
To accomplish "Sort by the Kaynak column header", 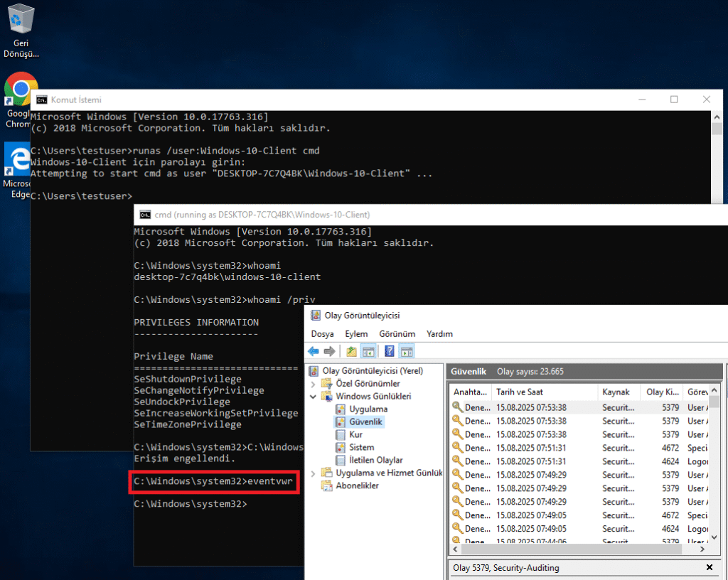I will click(x=619, y=392).
